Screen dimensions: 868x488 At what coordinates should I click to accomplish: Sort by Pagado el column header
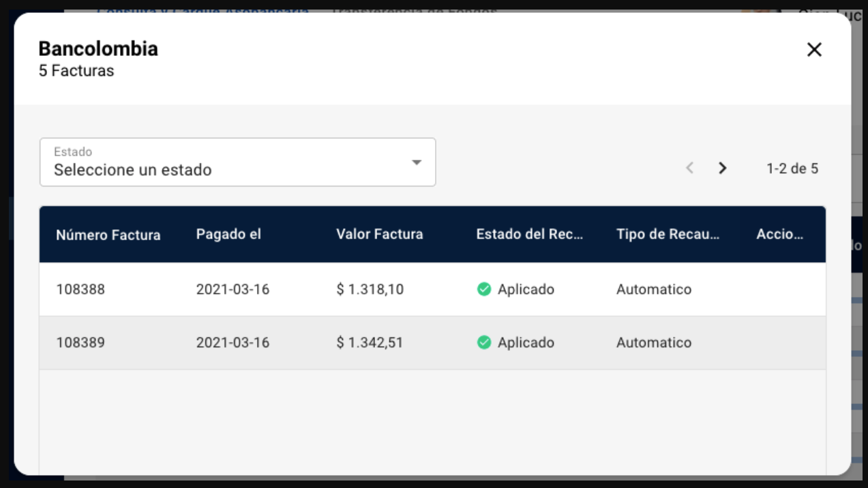coord(228,234)
